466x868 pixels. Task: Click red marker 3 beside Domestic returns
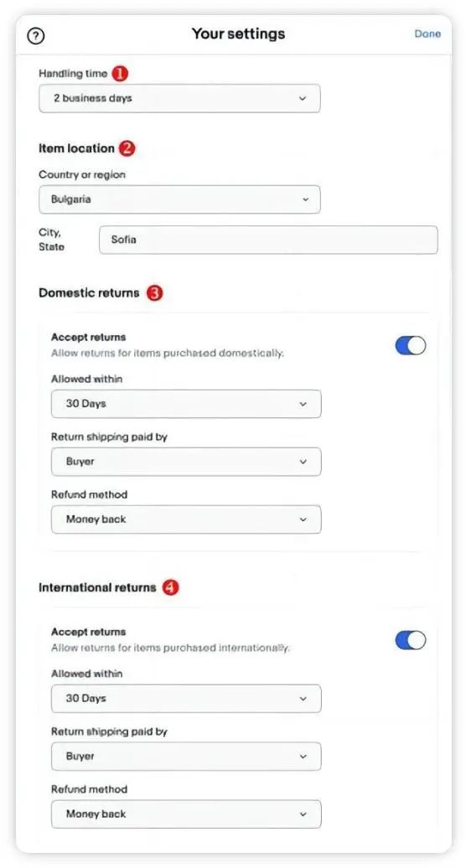coord(154,293)
